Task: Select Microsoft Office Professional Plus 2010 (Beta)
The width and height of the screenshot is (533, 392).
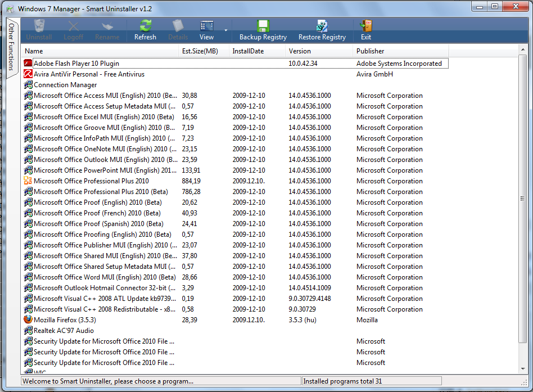Action: (x=236, y=191)
